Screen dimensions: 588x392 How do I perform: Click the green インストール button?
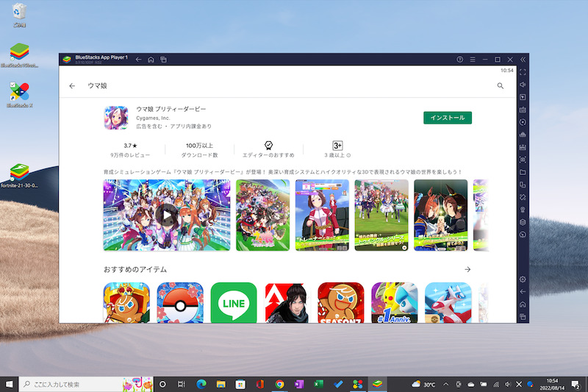[x=448, y=118]
